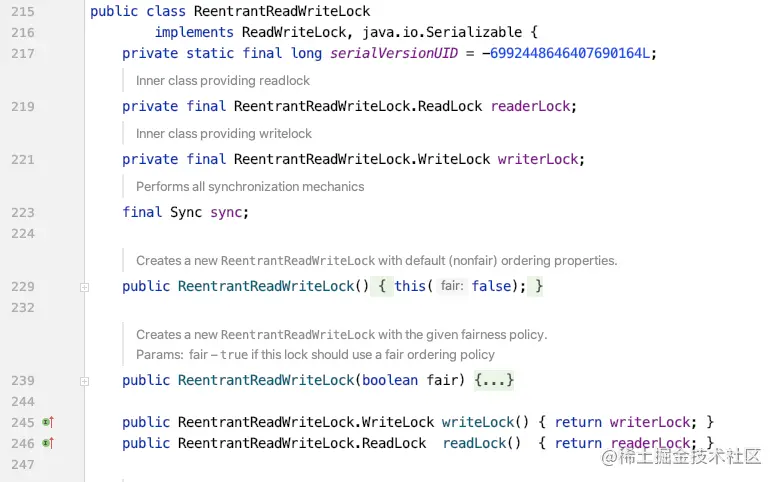Click the Sync type on line 223
This screenshot has height=482, width=778.
[x=186, y=212]
